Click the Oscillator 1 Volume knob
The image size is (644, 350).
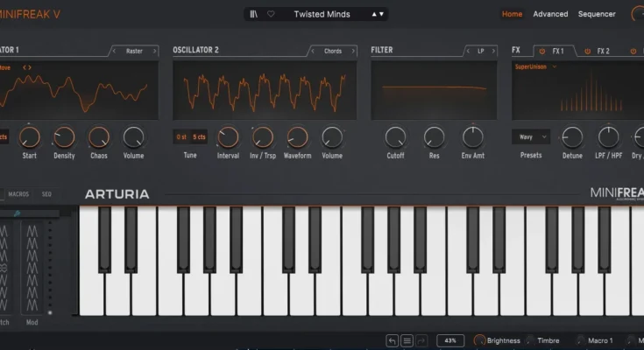tap(133, 137)
